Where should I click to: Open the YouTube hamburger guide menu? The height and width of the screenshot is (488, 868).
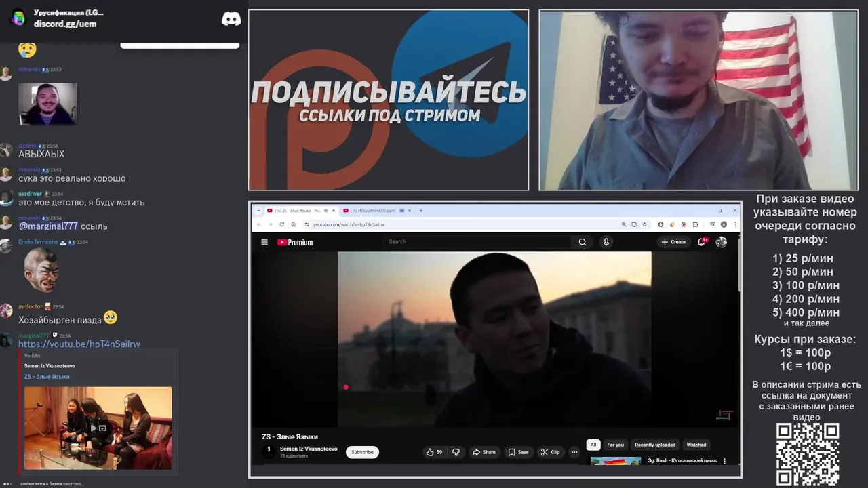point(264,242)
